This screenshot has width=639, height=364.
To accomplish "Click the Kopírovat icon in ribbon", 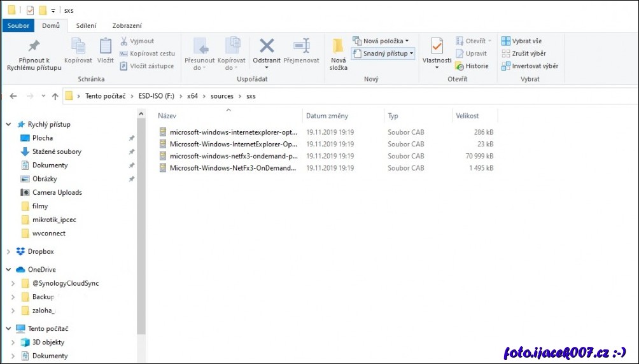I will coord(78,46).
